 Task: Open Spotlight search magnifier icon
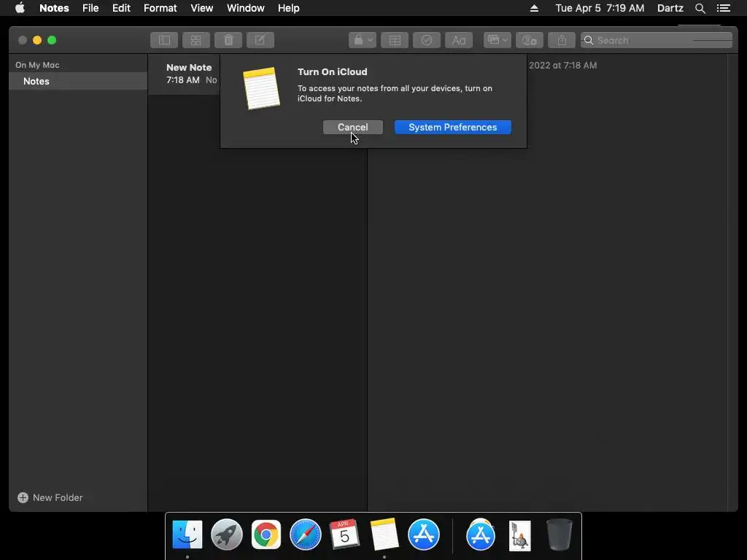(700, 8)
